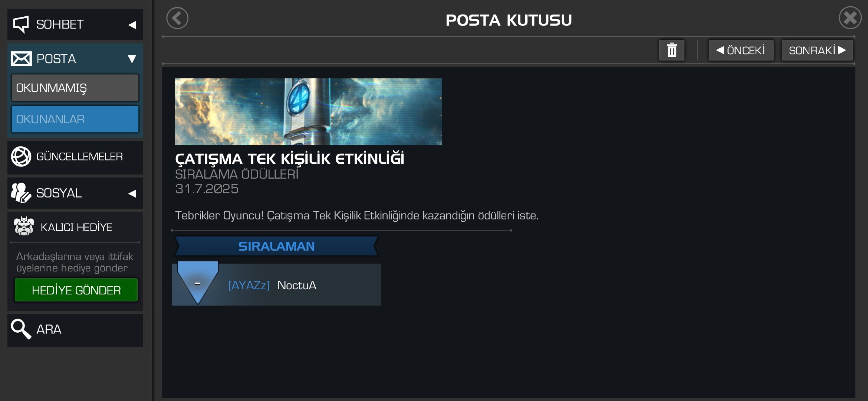Close the Posta Kutusu window
The image size is (868, 401).
(850, 18)
